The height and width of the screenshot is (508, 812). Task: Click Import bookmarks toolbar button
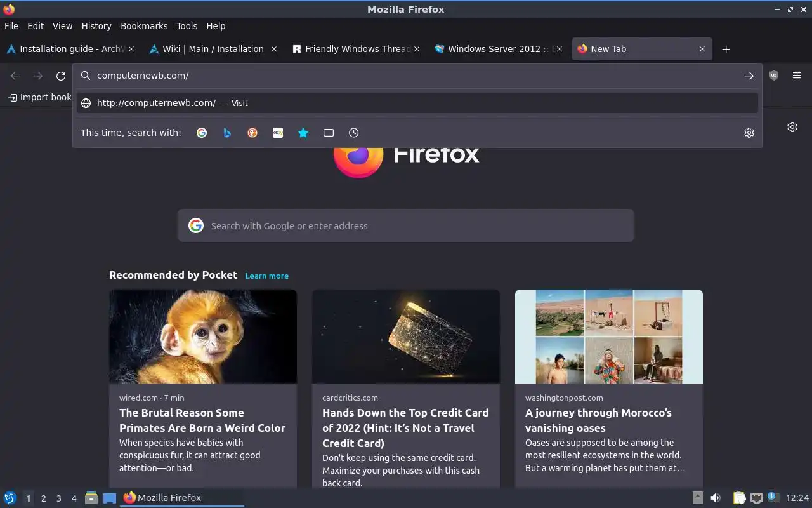click(39, 97)
